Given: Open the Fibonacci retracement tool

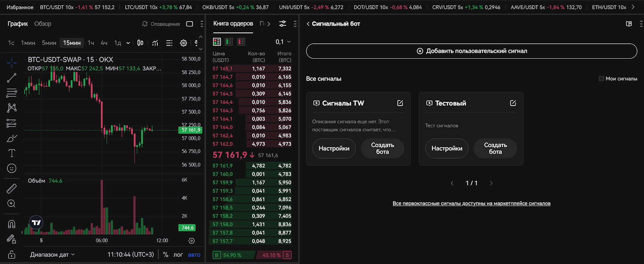Looking at the screenshot, I should pos(12,93).
